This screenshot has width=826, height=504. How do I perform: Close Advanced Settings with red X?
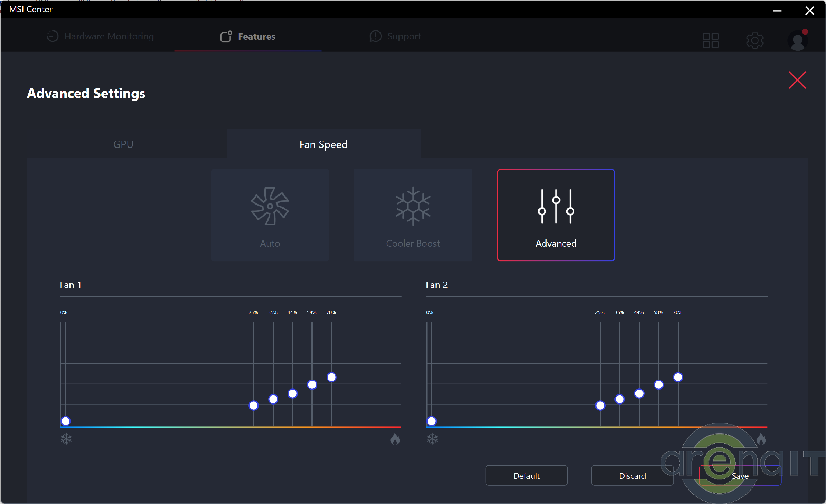(x=797, y=80)
